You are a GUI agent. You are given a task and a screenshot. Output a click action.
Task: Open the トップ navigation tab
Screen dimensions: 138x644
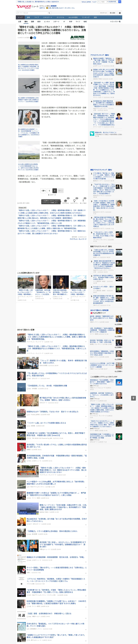tap(20, 17)
